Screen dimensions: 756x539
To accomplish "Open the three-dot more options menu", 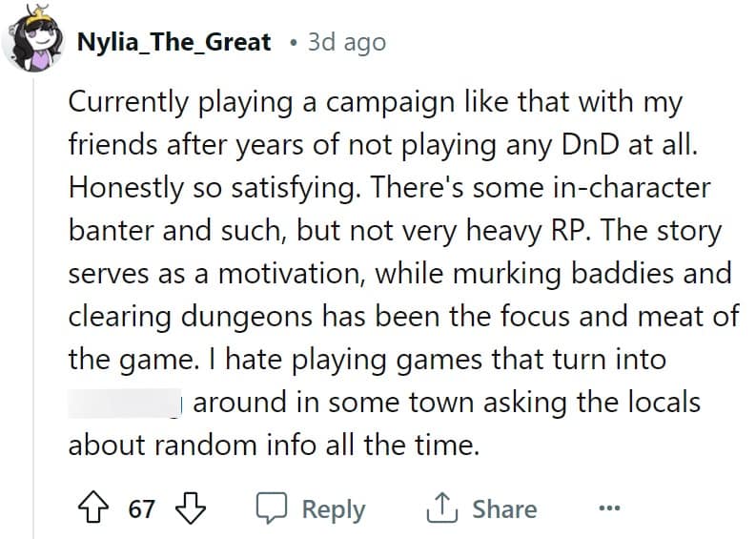I will (x=610, y=508).
